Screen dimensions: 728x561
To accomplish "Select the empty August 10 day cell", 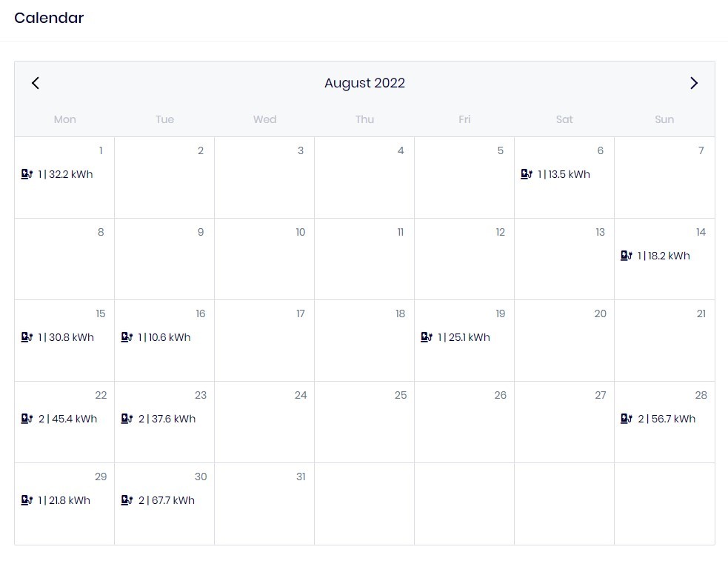I will pos(264,267).
